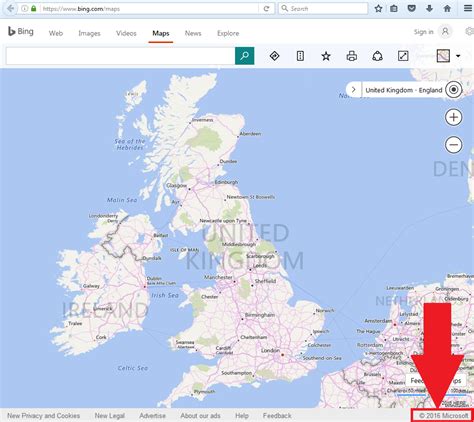The width and height of the screenshot is (474, 422).
Task: Click the Galway label on the map
Action: pyautogui.click(x=91, y=286)
